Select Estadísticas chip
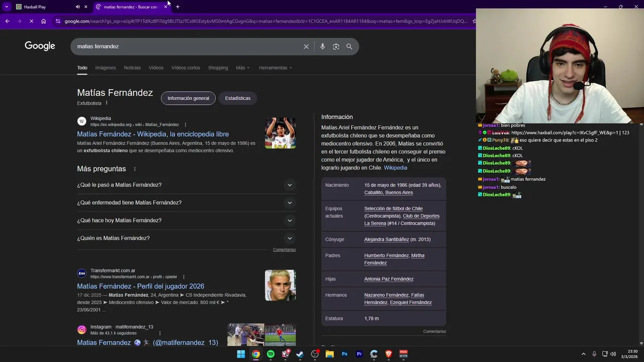644x362 pixels. [x=237, y=98]
